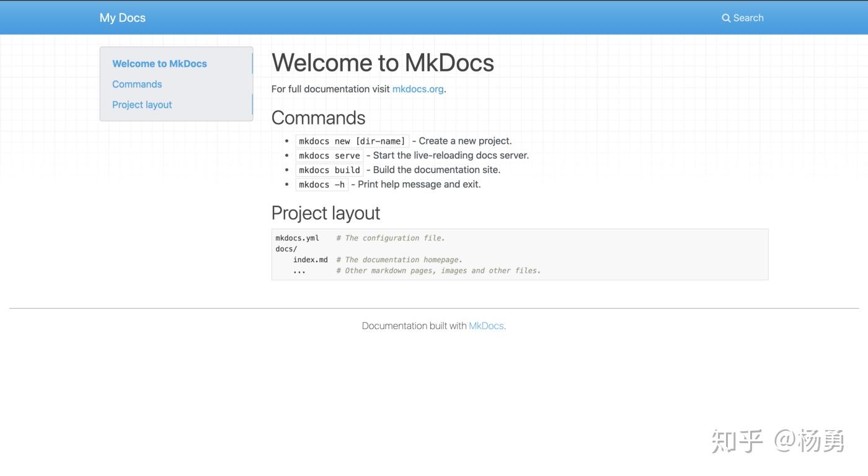Image resolution: width=868 pixels, height=476 pixels.
Task: Click the Project layout section heading
Action: [x=325, y=213]
